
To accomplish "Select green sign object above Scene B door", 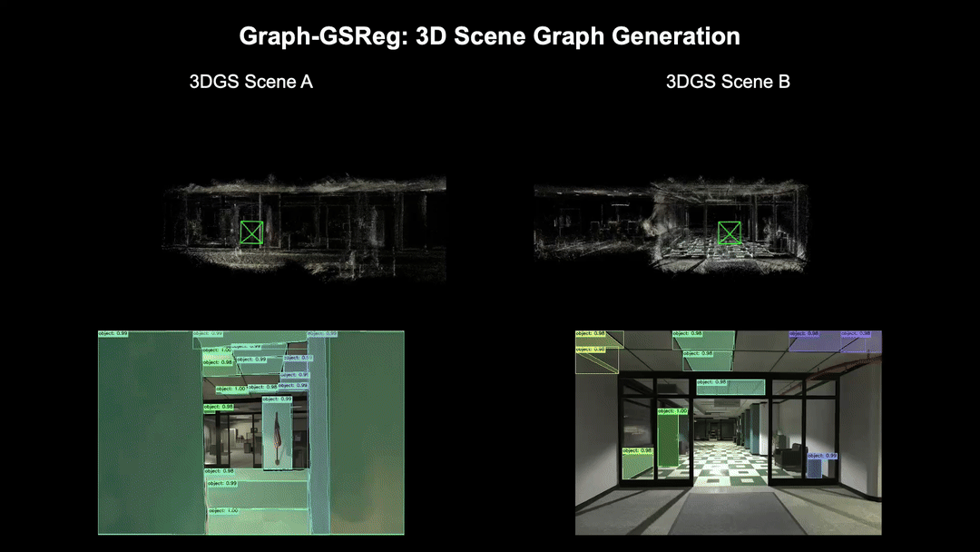I will coord(730,387).
